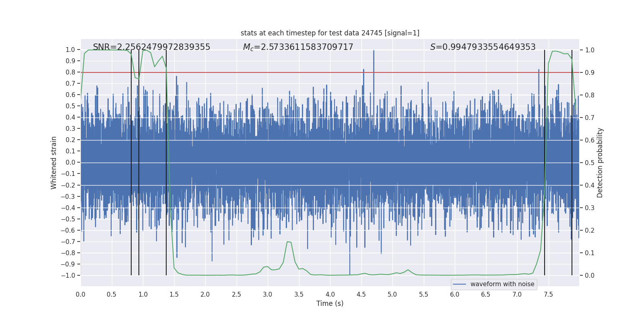This screenshot has width=644, height=322.
Task: Click the "Detection probability" axis label
Action: tap(600, 163)
